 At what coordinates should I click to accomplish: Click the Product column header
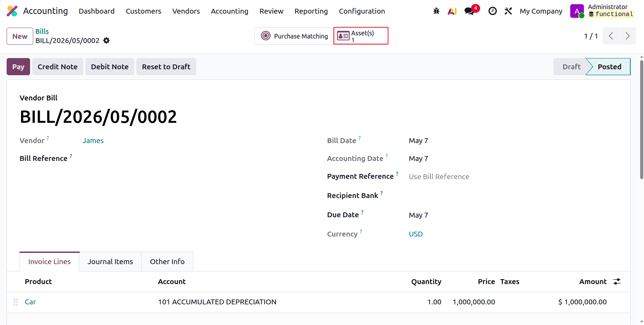click(x=38, y=282)
